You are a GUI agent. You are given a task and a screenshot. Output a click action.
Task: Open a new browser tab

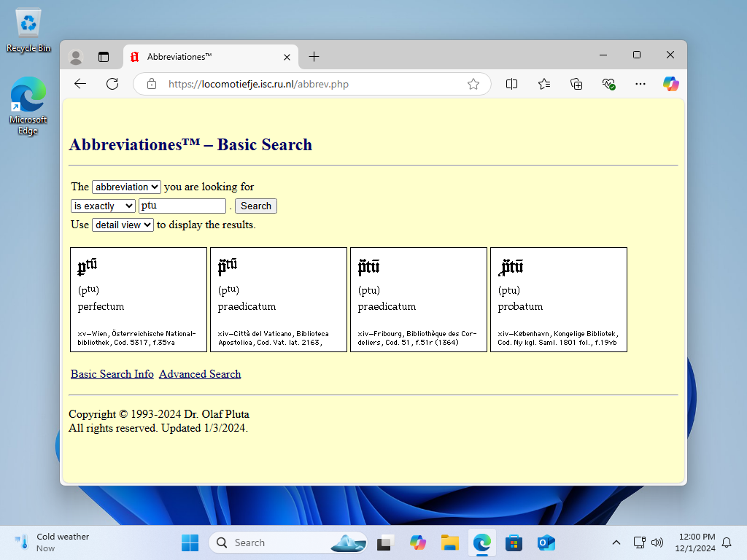[x=314, y=57]
